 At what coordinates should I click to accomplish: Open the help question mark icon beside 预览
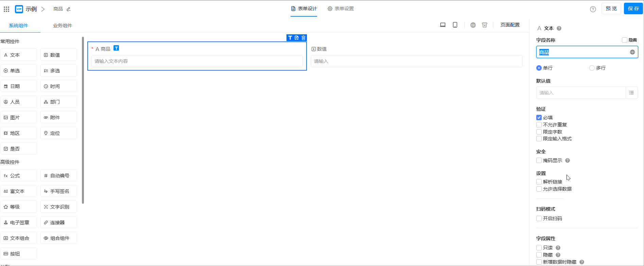(593, 9)
